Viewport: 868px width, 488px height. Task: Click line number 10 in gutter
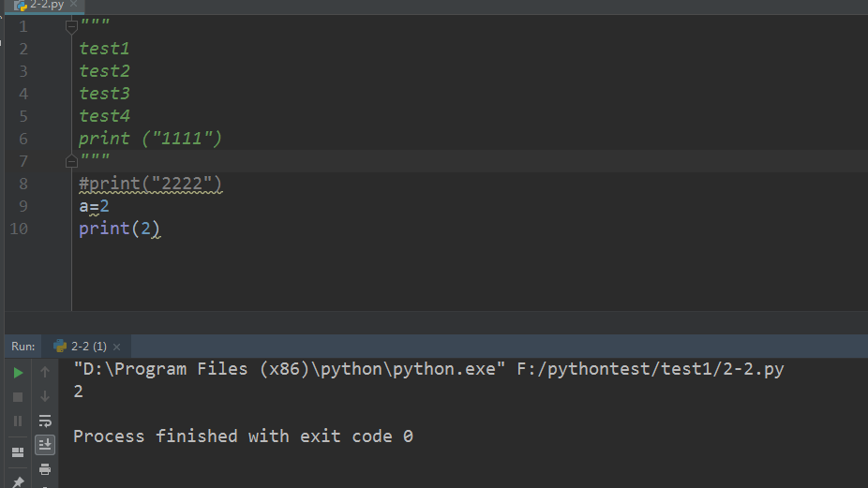(19, 229)
